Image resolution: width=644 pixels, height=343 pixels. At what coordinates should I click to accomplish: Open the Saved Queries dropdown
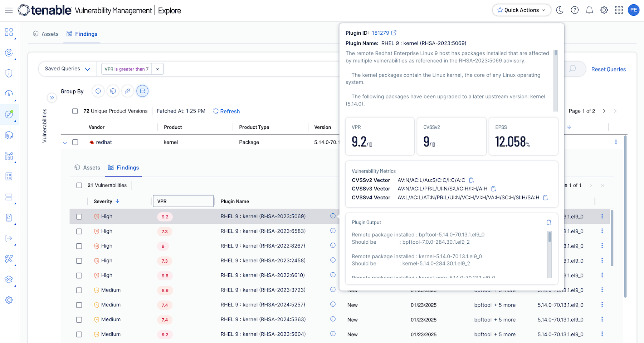[67, 69]
